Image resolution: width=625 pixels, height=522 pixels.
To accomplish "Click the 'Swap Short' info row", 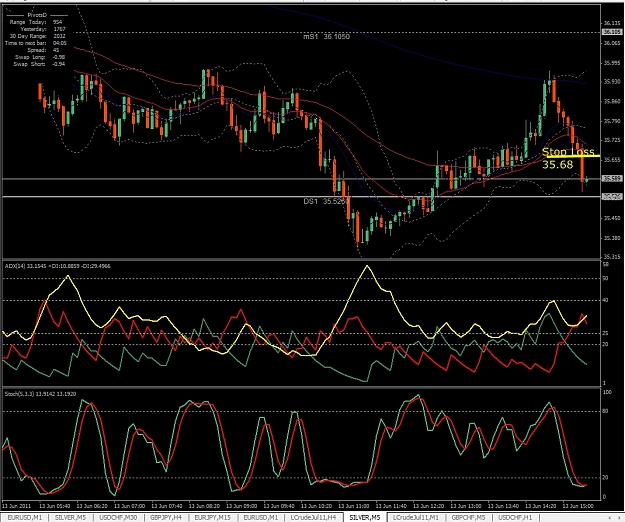I will coord(39,64).
